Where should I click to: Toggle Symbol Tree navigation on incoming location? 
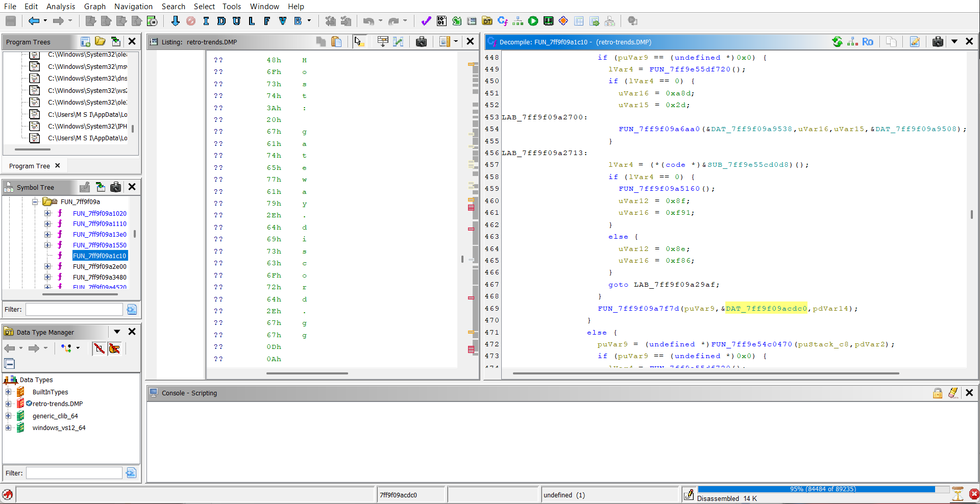coord(101,187)
